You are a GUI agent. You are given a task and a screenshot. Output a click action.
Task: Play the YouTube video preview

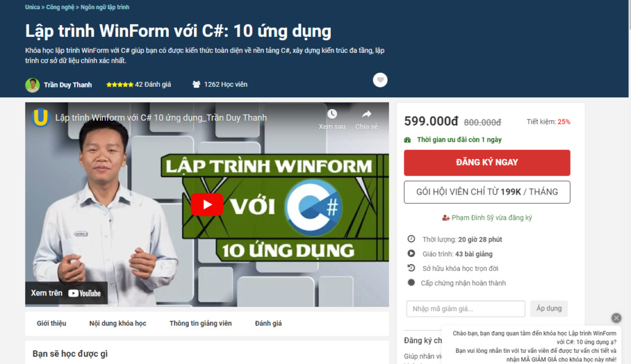coord(207,204)
